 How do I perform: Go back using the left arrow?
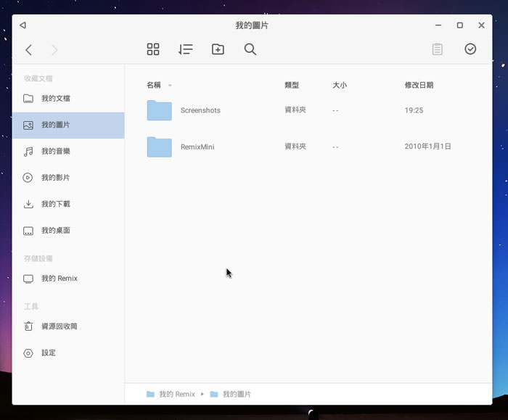28,50
